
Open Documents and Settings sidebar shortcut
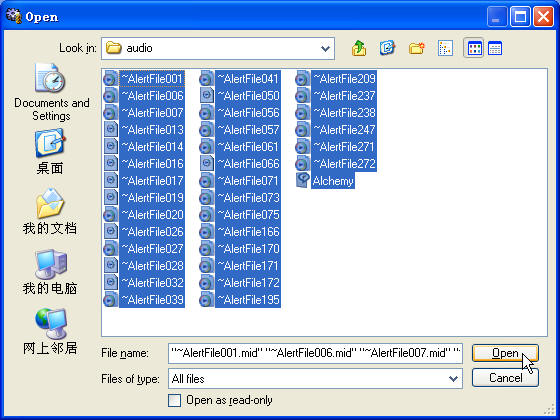click(51, 92)
